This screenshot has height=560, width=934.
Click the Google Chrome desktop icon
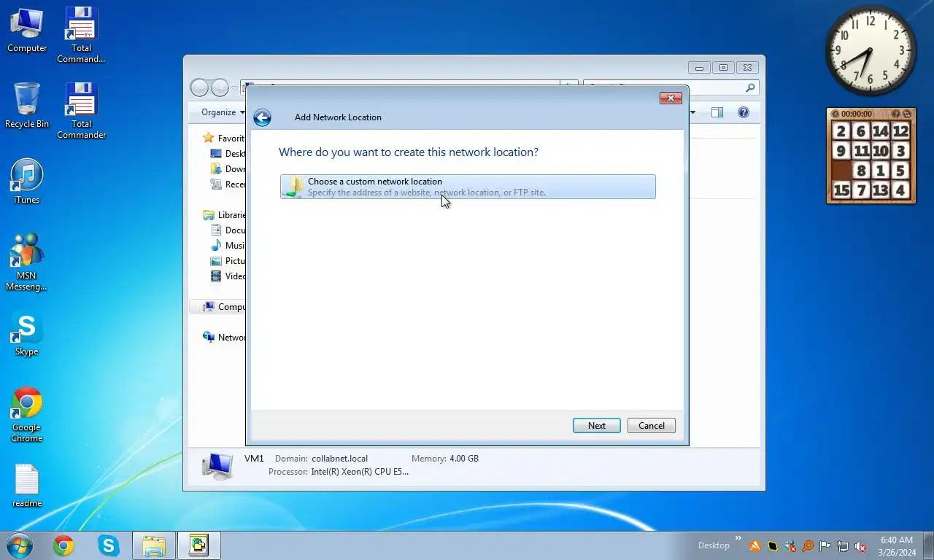coord(27,414)
